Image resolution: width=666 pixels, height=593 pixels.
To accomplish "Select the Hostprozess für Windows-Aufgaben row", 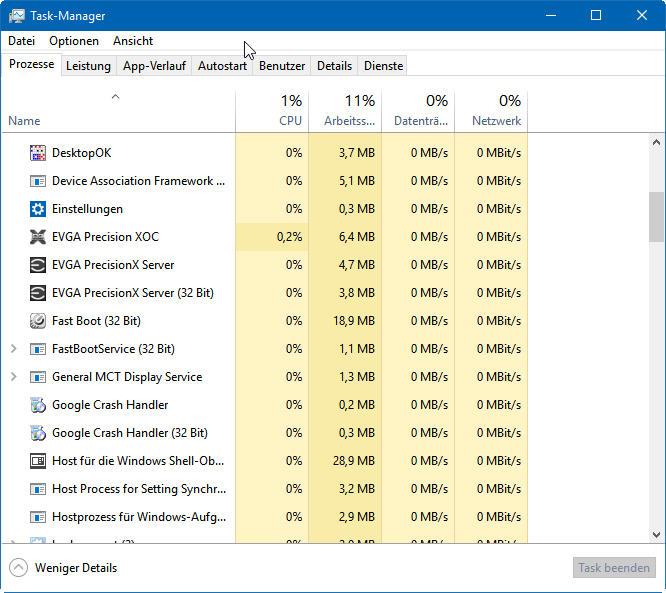I will click(139, 517).
